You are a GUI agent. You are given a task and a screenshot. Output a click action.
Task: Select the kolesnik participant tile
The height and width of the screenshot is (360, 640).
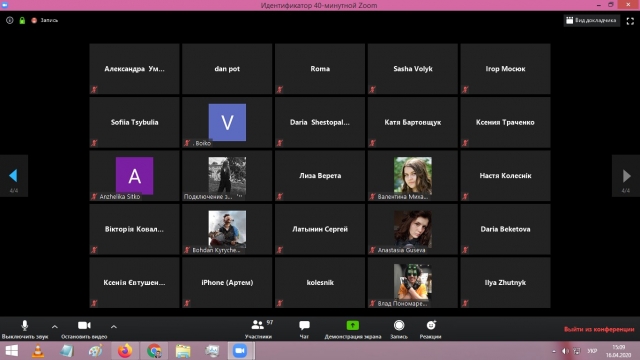(x=320, y=282)
